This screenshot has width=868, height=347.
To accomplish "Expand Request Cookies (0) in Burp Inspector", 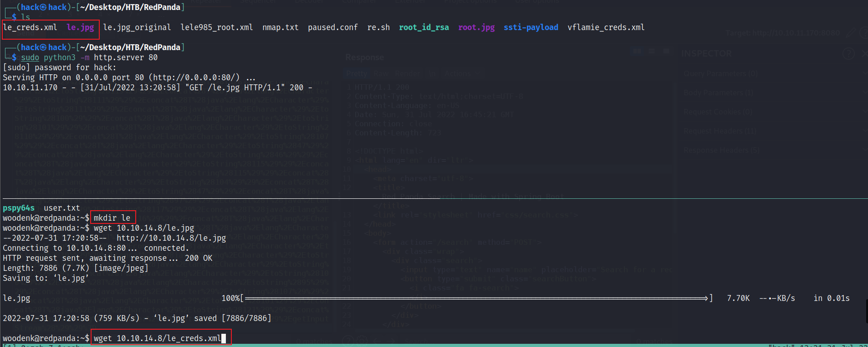I will pyautogui.click(x=718, y=112).
